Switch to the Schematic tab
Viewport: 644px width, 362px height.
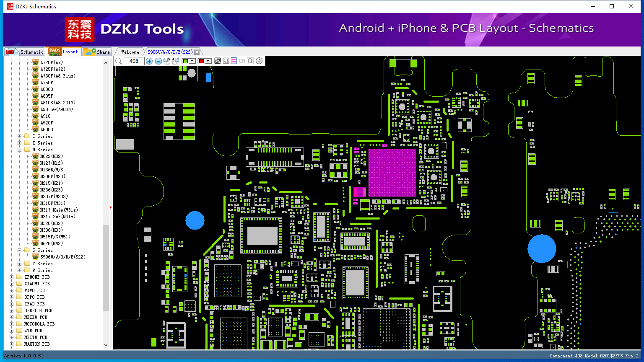pos(25,52)
